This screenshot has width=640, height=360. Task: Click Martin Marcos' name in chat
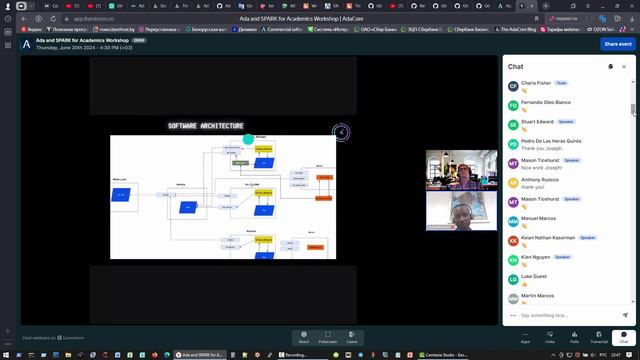click(537, 296)
